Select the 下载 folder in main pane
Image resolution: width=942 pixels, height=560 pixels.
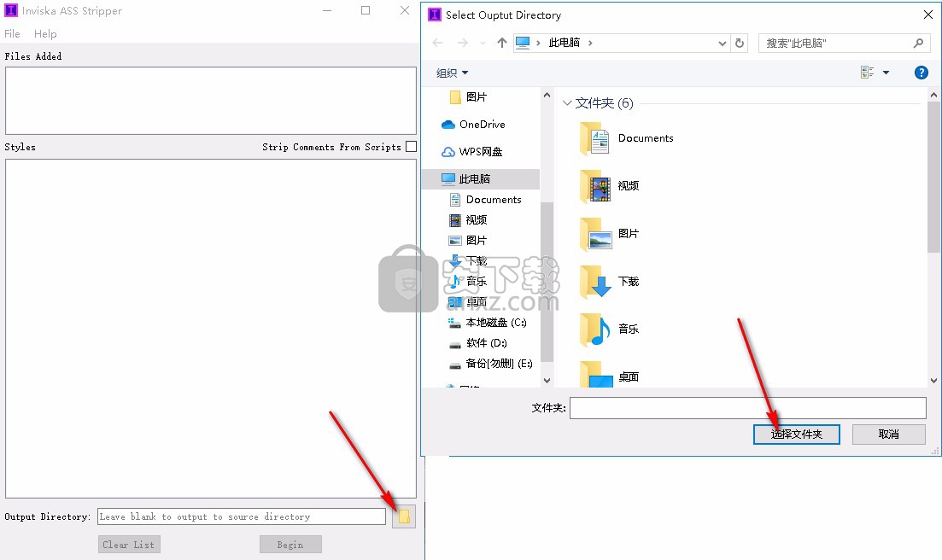[609, 282]
